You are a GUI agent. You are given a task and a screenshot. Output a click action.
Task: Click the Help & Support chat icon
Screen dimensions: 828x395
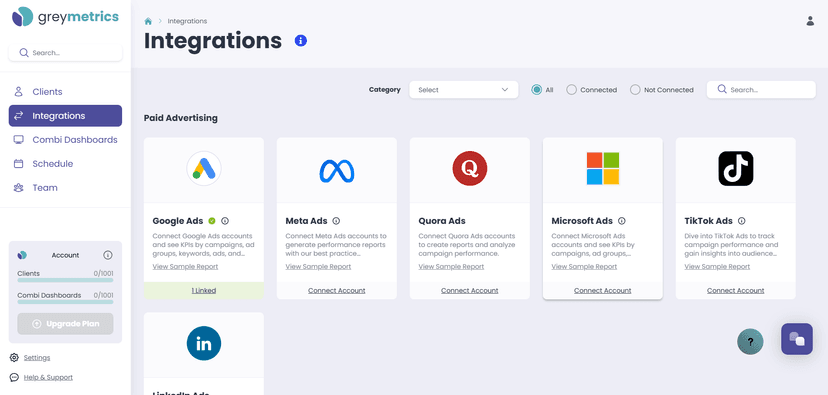coord(14,377)
